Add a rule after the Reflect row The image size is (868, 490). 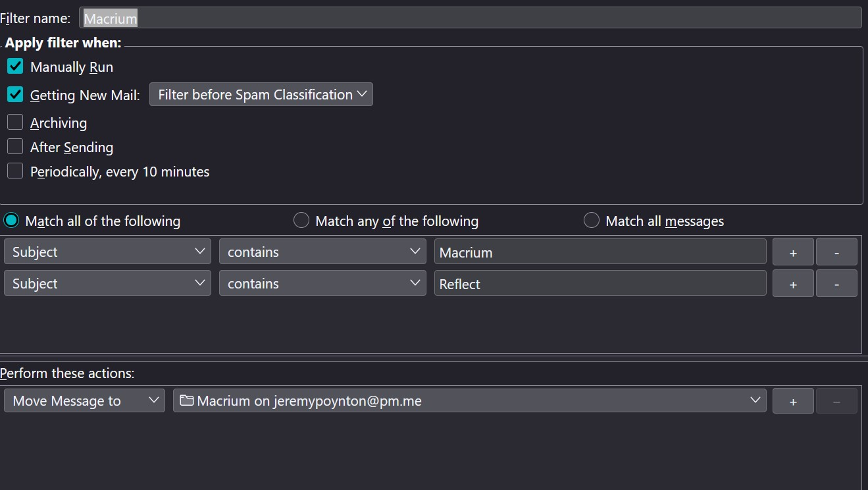793,284
